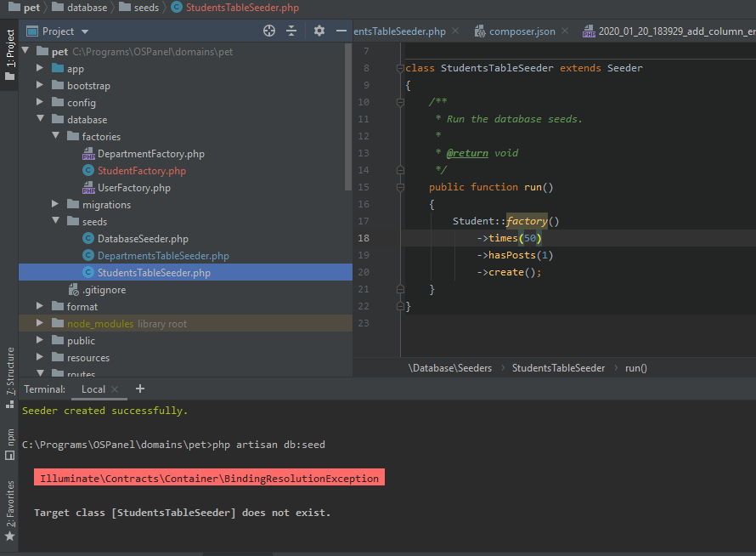Toggle the 2: Favorites side tool window
The height and width of the screenshot is (556, 756).
point(9,511)
